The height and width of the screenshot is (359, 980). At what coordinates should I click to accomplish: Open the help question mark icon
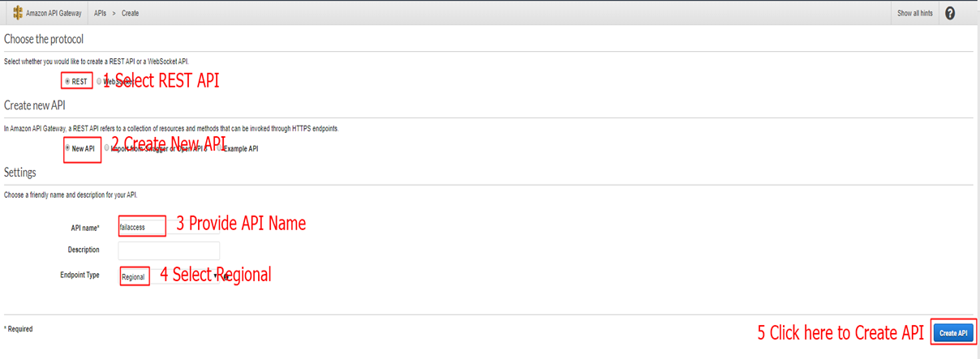(950, 13)
